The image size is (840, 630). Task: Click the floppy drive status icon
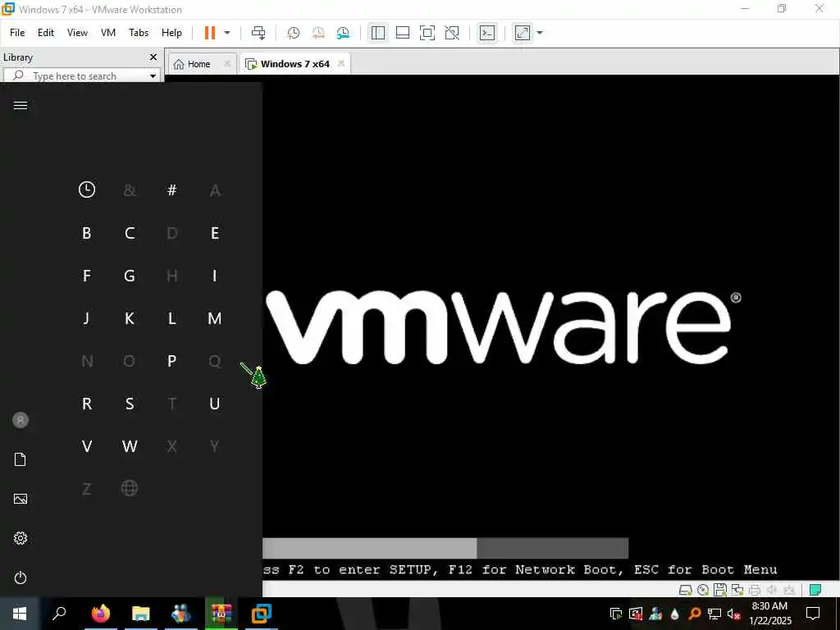[x=720, y=590]
